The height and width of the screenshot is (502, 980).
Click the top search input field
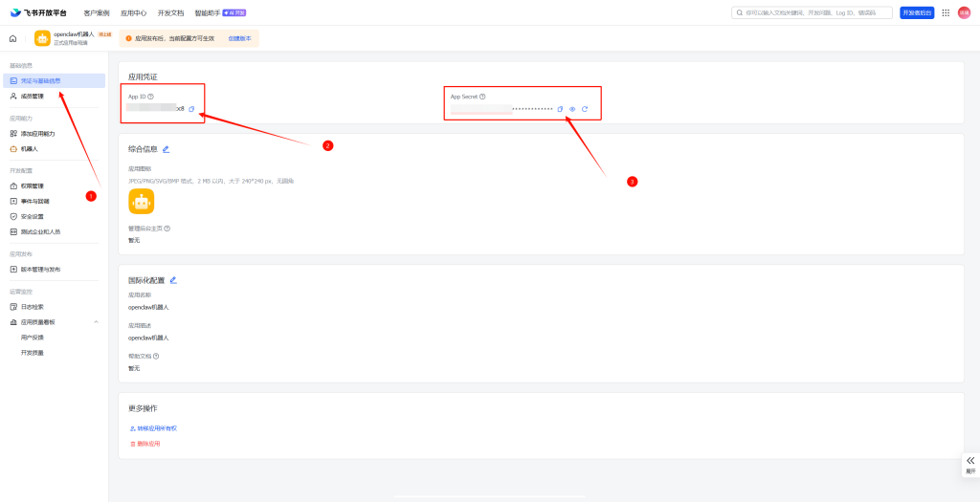coord(812,12)
